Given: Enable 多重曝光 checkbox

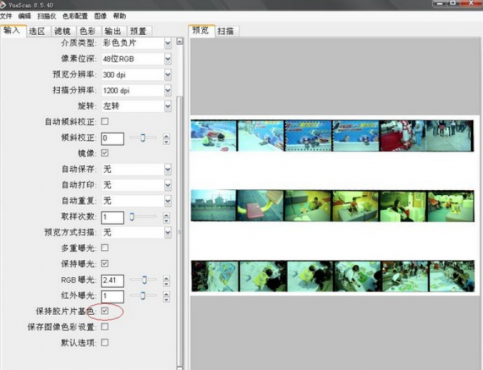Looking at the screenshot, I should click(x=105, y=248).
